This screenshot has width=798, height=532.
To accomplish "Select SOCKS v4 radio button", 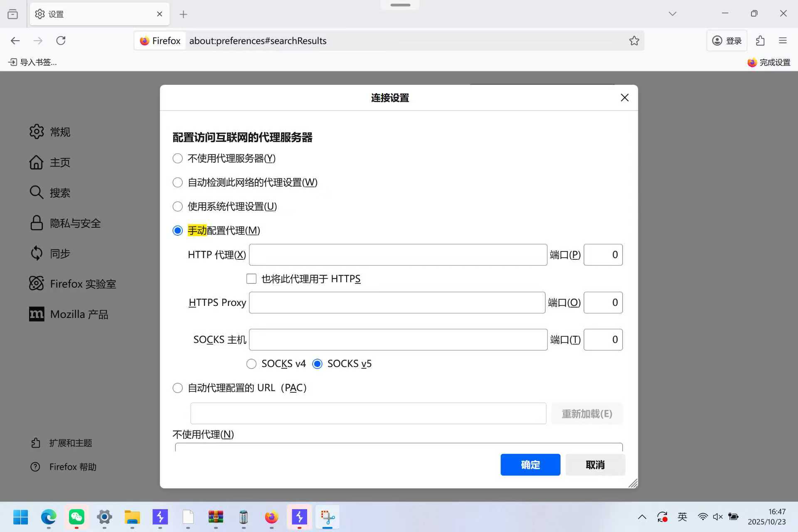I will (251, 364).
